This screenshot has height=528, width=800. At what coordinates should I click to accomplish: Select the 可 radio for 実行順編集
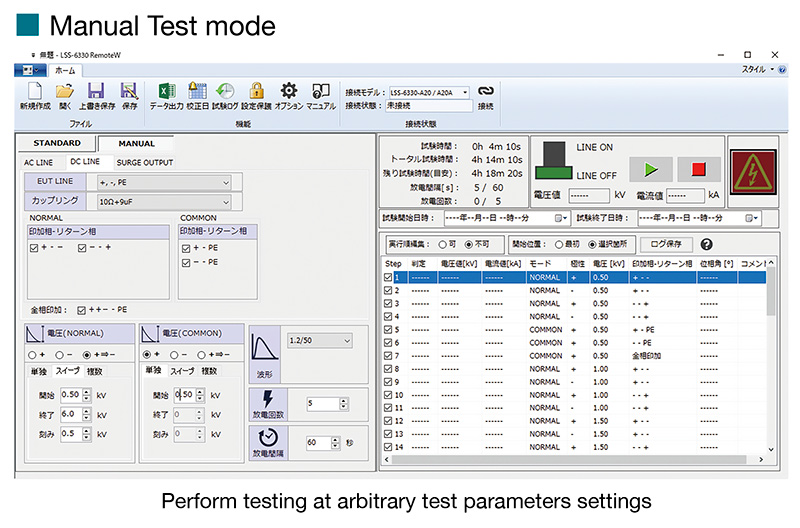pos(441,244)
